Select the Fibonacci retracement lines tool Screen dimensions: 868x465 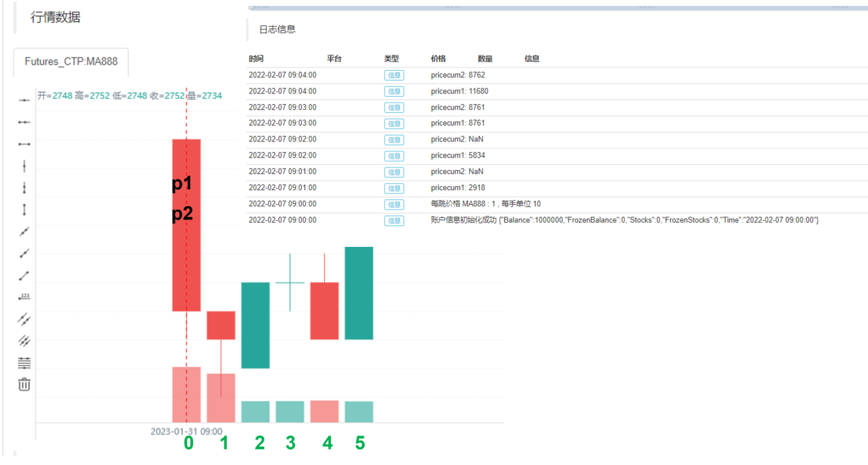point(24,363)
